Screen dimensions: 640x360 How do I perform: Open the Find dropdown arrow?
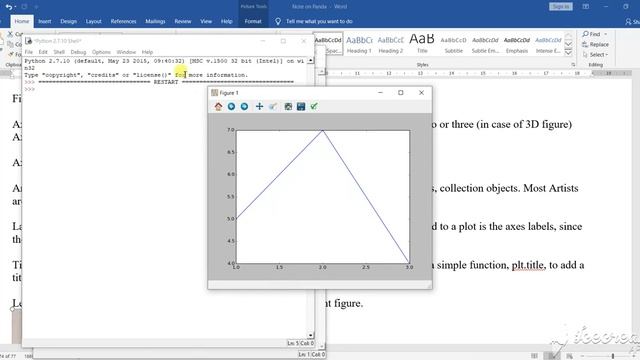(x=606, y=34)
